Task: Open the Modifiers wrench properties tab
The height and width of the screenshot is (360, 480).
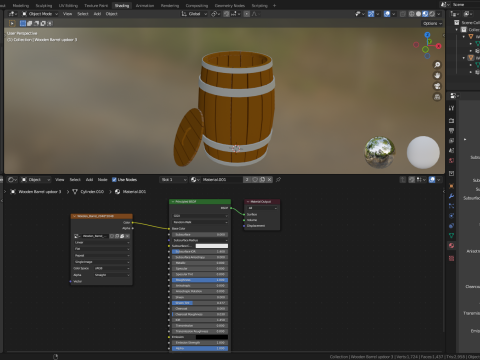Action: 451,196
